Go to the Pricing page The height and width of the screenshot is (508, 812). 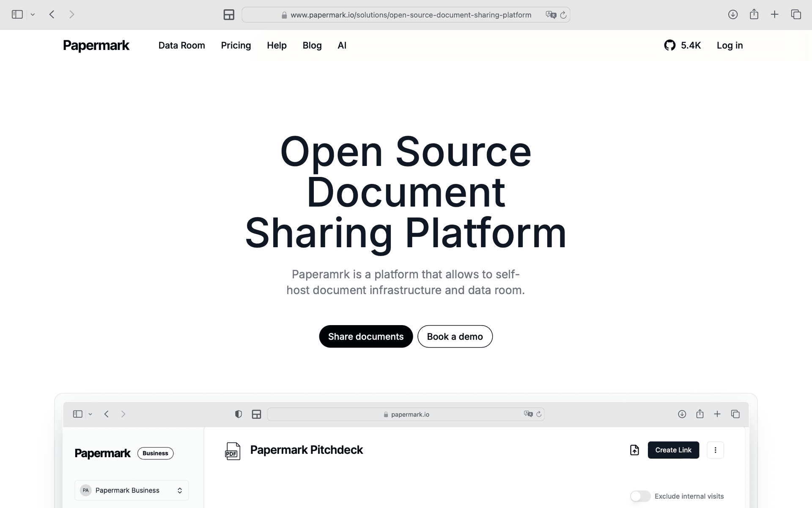236,45
